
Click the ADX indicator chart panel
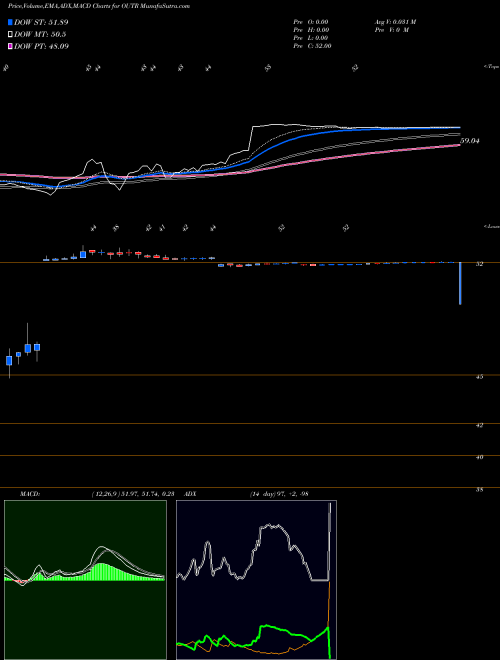pyautogui.click(x=256, y=580)
